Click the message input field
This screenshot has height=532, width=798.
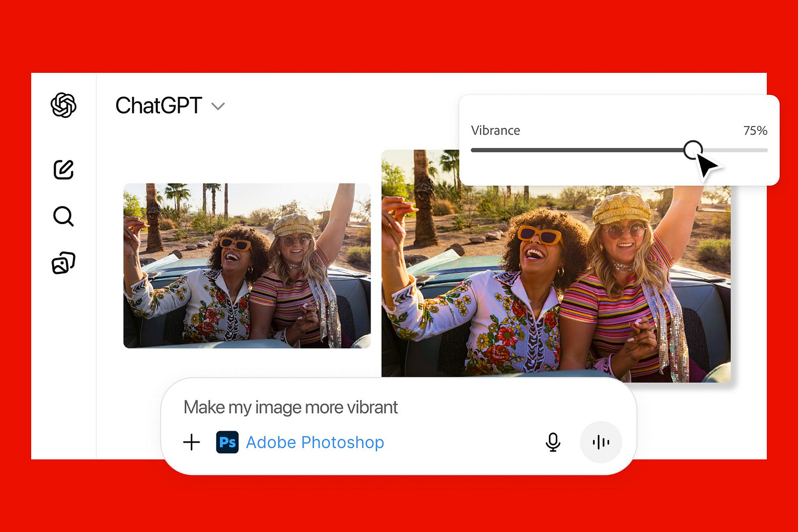tap(384, 407)
